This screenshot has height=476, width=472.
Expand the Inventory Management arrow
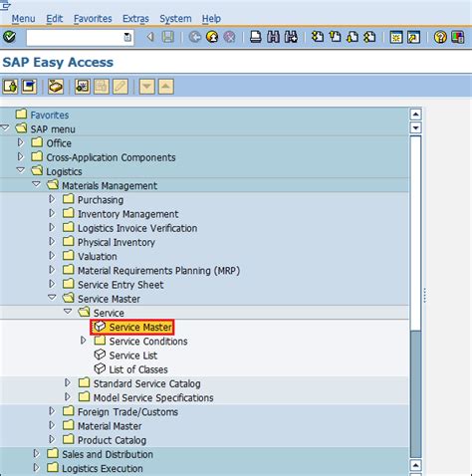(x=52, y=213)
